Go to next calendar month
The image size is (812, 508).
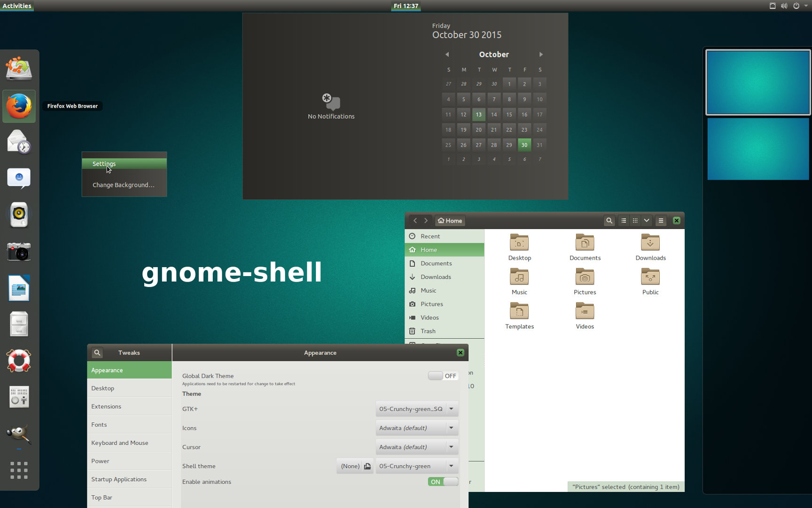[x=541, y=55]
